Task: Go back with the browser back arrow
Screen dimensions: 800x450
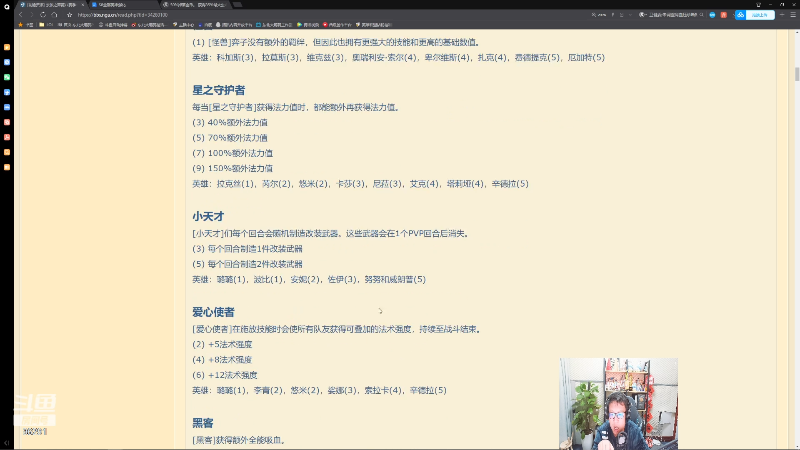Action: [x=20, y=15]
